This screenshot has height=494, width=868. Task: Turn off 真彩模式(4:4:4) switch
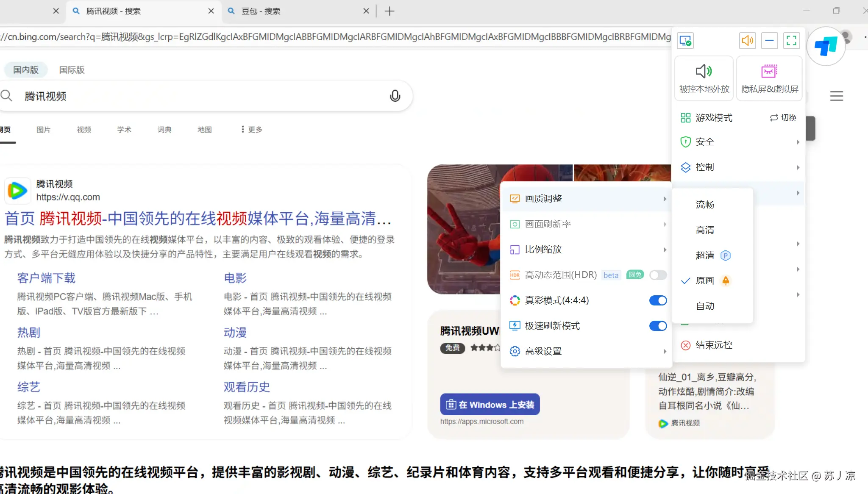click(x=658, y=300)
